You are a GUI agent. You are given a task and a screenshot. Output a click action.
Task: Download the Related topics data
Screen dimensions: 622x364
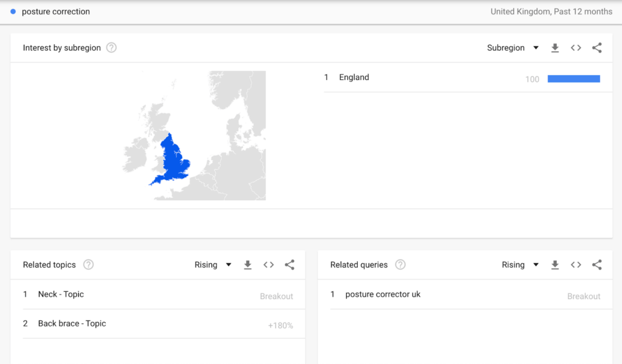pyautogui.click(x=248, y=265)
